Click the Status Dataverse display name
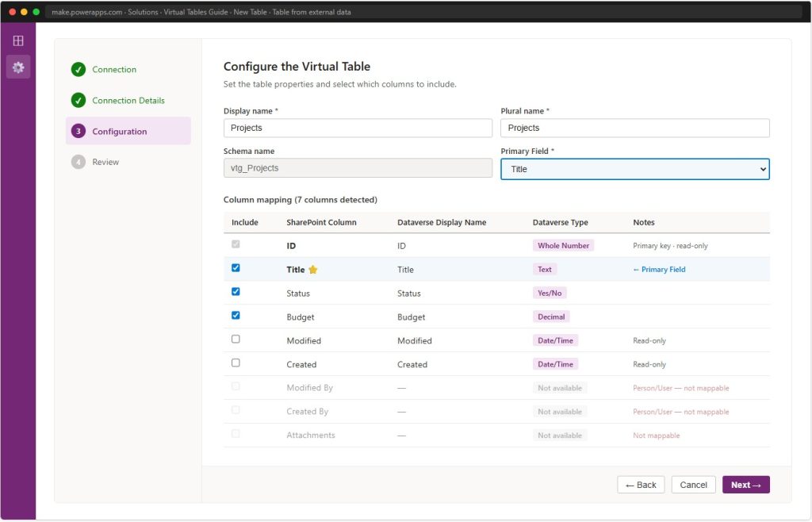 pos(409,293)
